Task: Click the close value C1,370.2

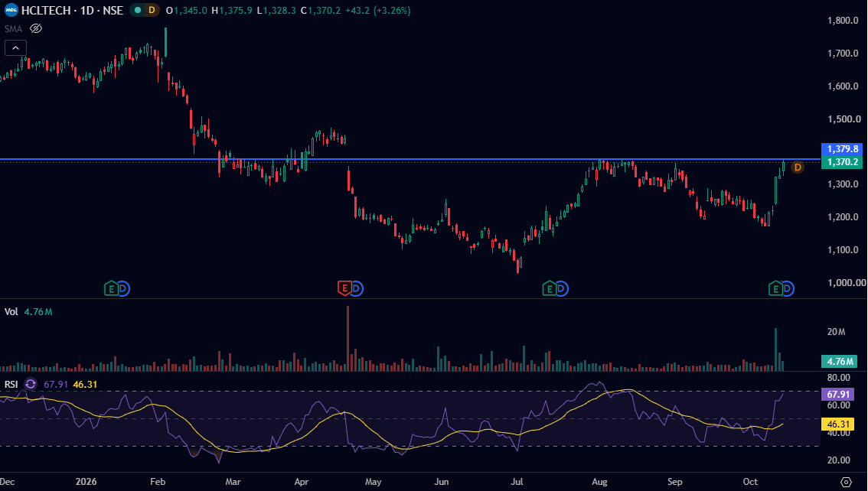Action: tap(321, 11)
